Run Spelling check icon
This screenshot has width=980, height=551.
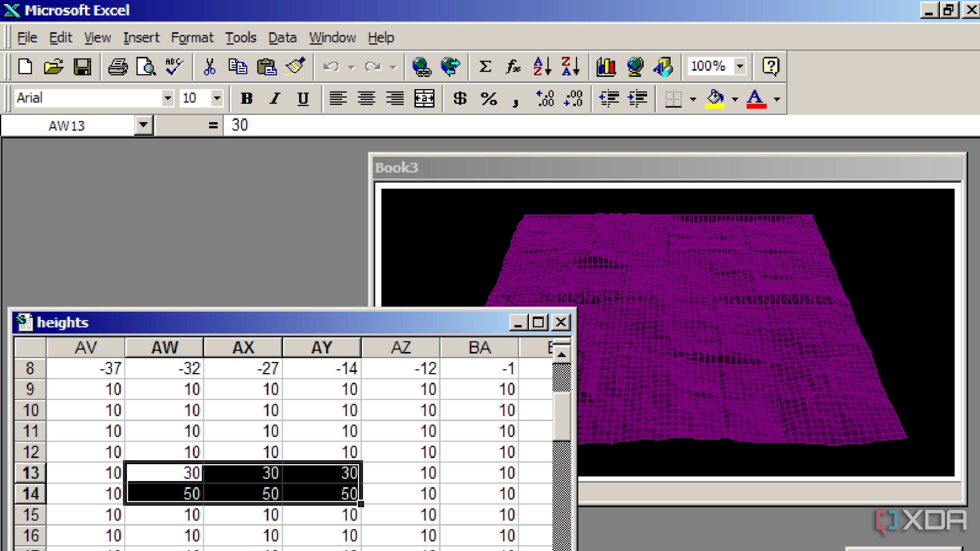pos(174,67)
